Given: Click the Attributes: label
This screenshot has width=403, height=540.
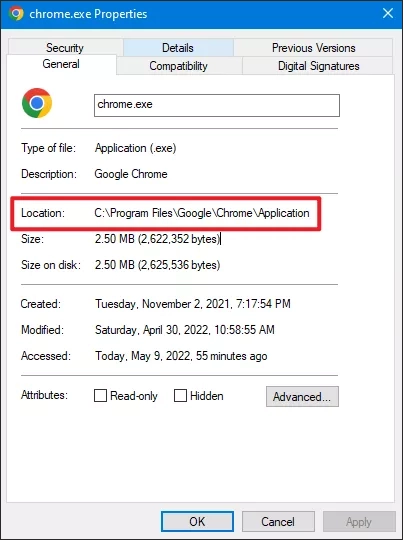Looking at the screenshot, I should (x=44, y=395).
